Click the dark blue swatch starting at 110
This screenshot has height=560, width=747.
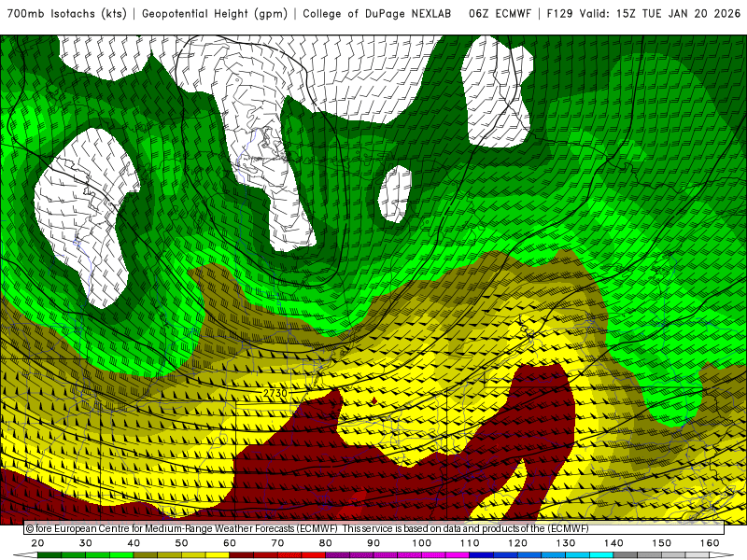click(482, 555)
